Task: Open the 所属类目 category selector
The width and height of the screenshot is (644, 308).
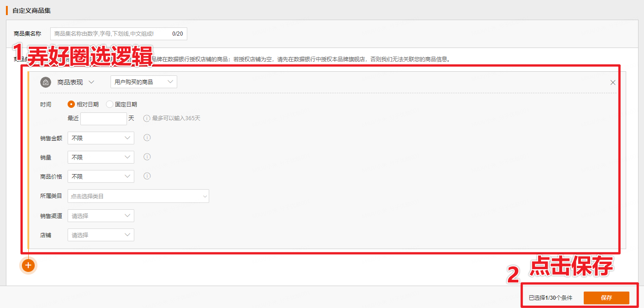Action: tap(138, 196)
